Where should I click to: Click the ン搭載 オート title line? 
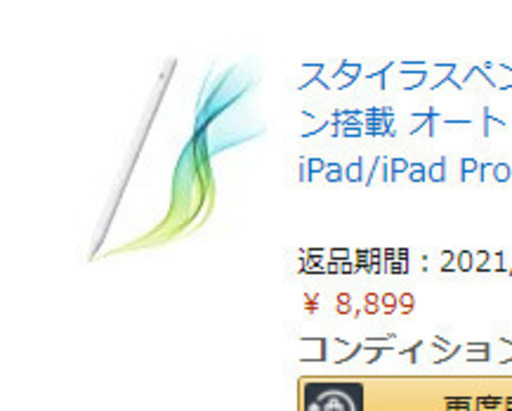(x=405, y=123)
